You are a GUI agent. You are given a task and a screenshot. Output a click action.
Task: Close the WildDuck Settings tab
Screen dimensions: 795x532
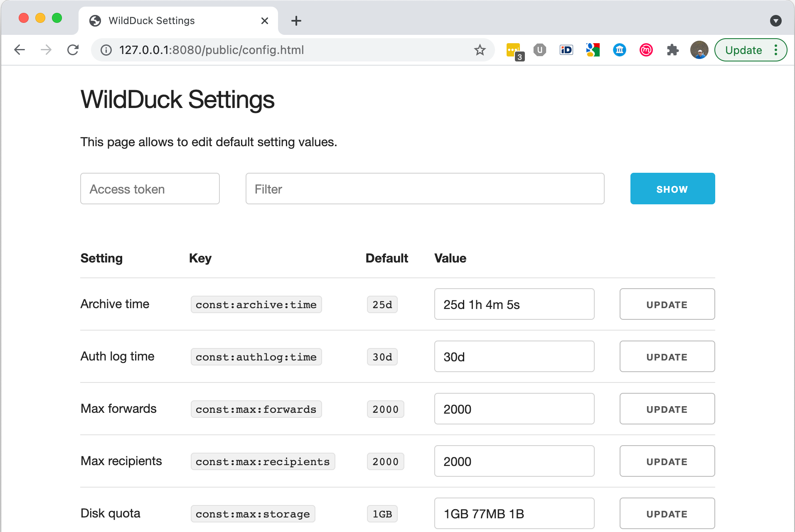(x=265, y=21)
